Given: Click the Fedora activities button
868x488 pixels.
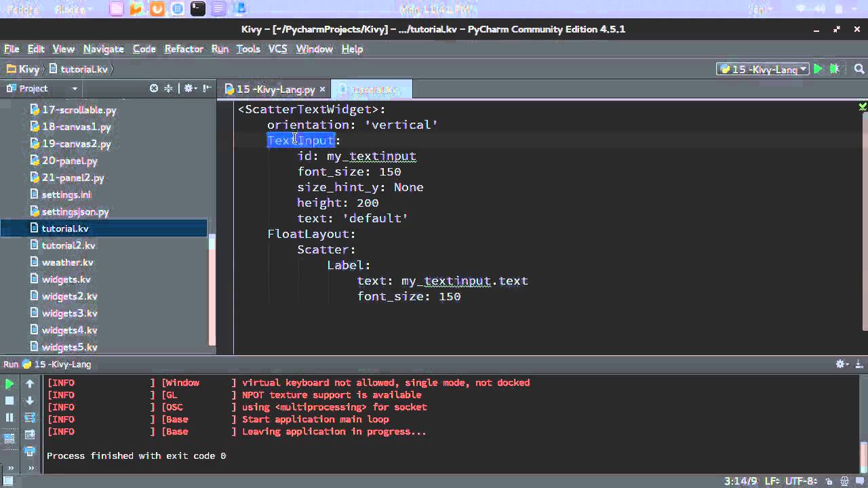Looking at the screenshot, I should (22, 9).
